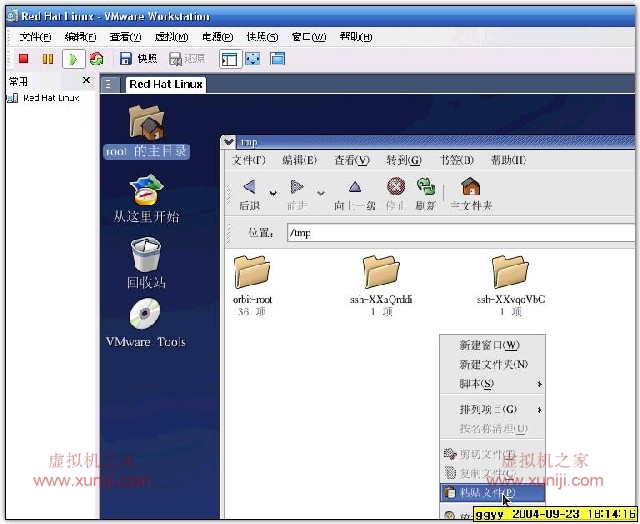Image resolution: width=640 pixels, height=524 pixels.
Task: Close the Favorites (常用) sidebar panel
Action: coord(86,80)
